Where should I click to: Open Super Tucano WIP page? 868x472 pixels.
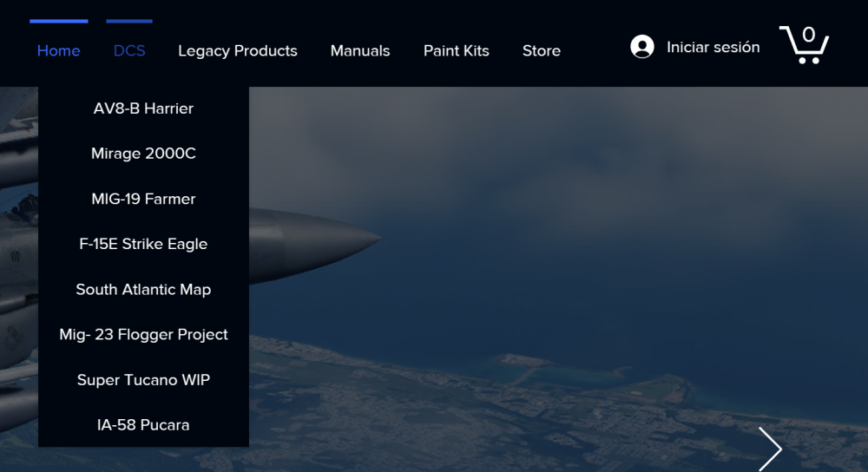pos(143,379)
